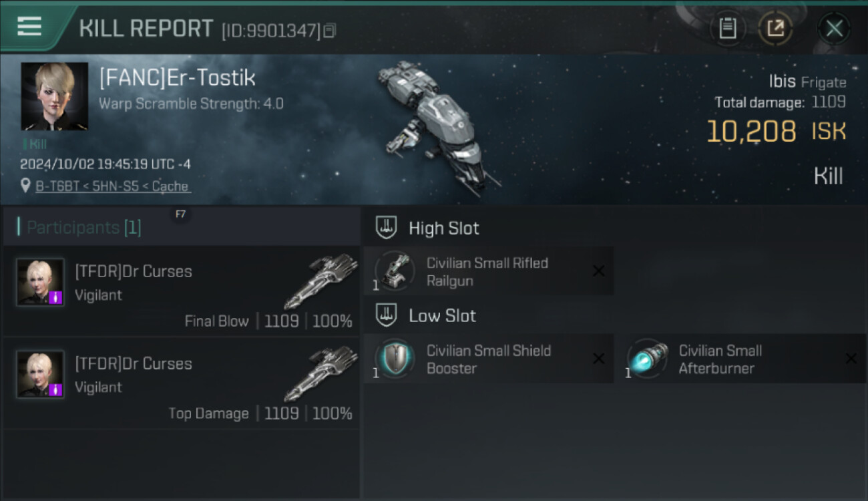The image size is (868, 501).
Task: Click the High Slot section icon
Action: tap(386, 228)
